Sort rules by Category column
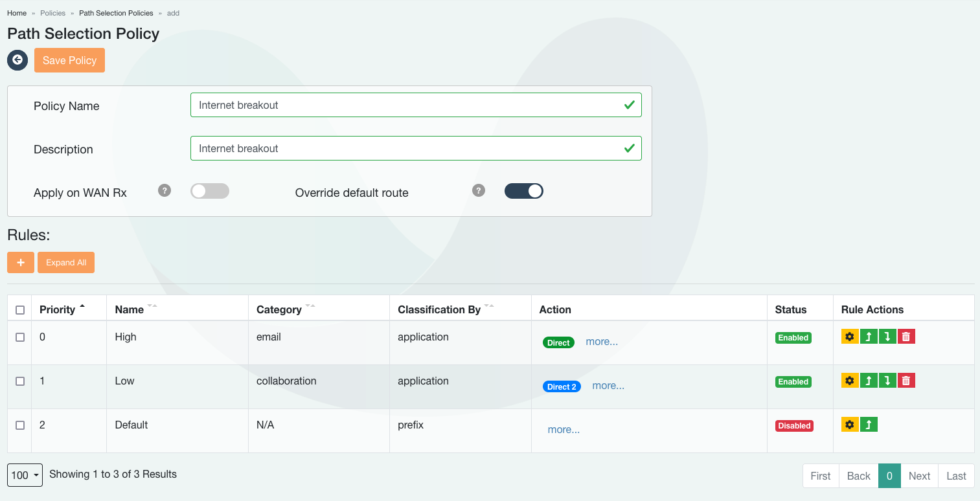This screenshot has width=980, height=501. 279,309
